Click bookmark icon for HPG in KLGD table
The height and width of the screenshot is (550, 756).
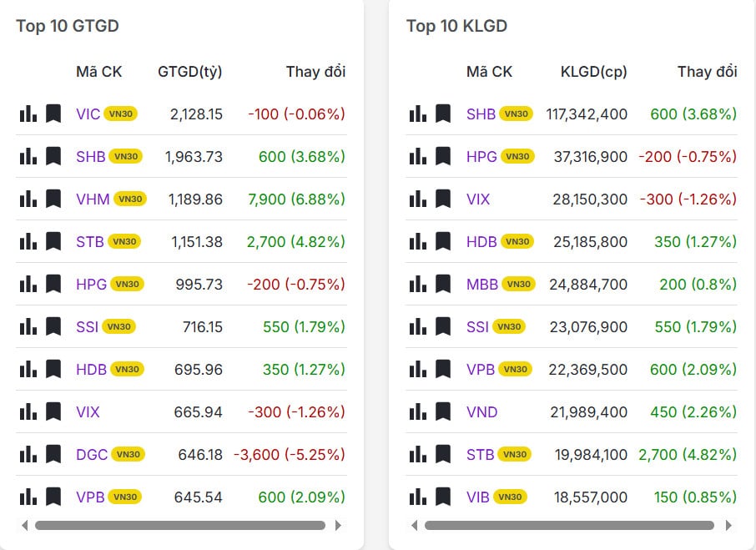[x=443, y=156]
